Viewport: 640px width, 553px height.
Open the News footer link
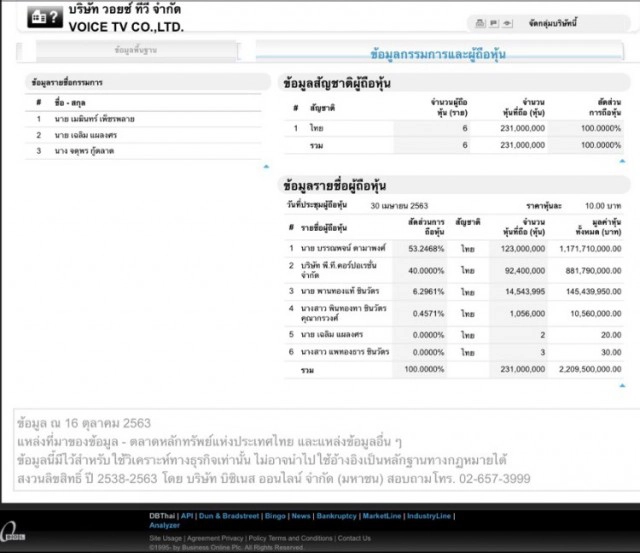(301, 516)
